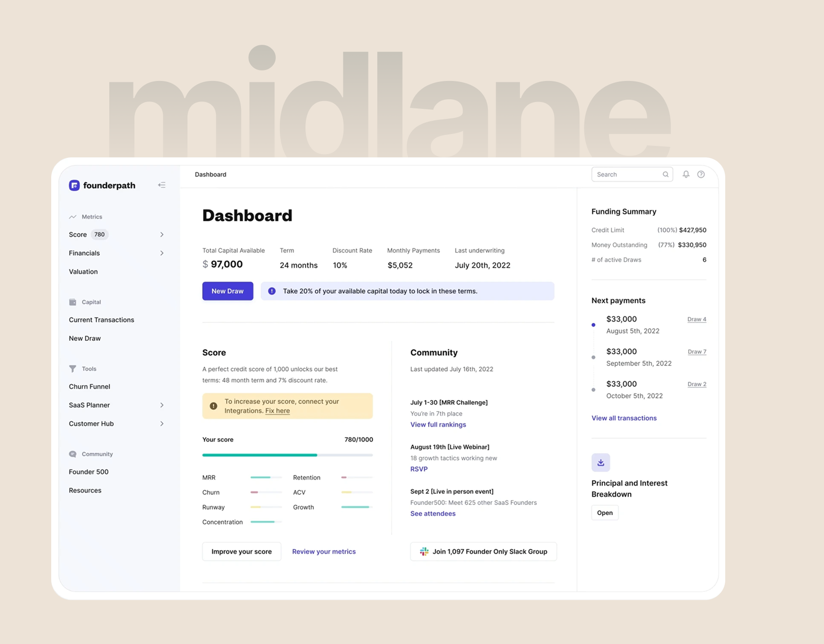Image resolution: width=824 pixels, height=644 pixels.
Task: Click the July 20th, 2022 underwriting date
Action: pyautogui.click(x=482, y=265)
